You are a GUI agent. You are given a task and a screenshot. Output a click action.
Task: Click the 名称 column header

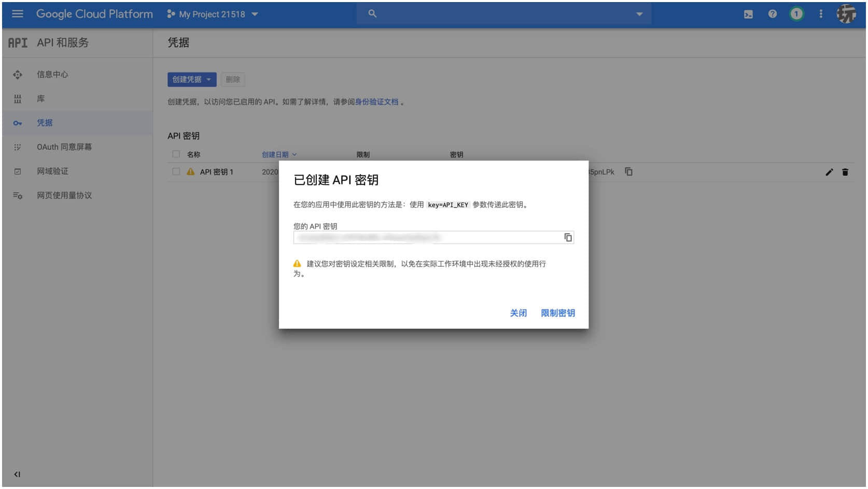[193, 154]
